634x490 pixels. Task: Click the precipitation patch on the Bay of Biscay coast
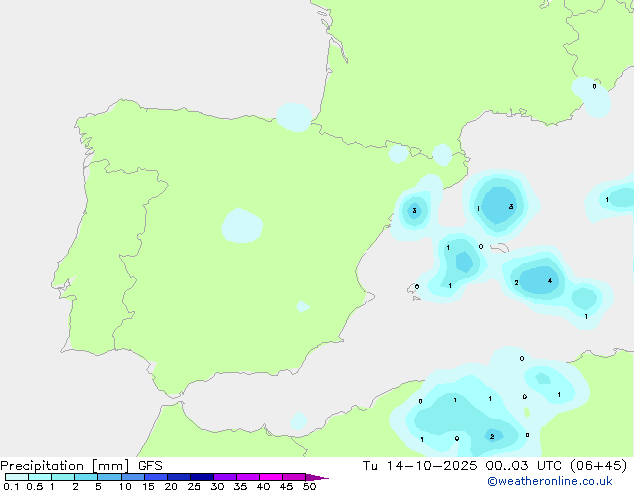[294, 117]
